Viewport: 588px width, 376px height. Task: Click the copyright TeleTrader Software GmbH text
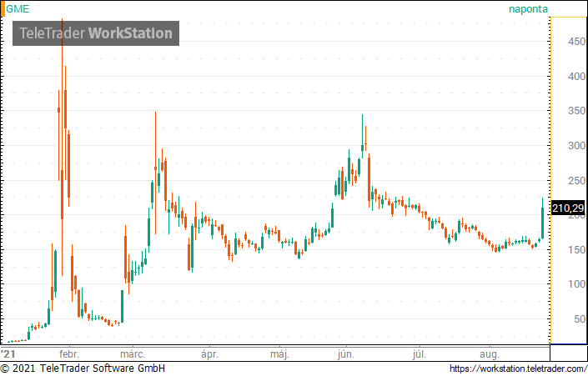click(83, 368)
